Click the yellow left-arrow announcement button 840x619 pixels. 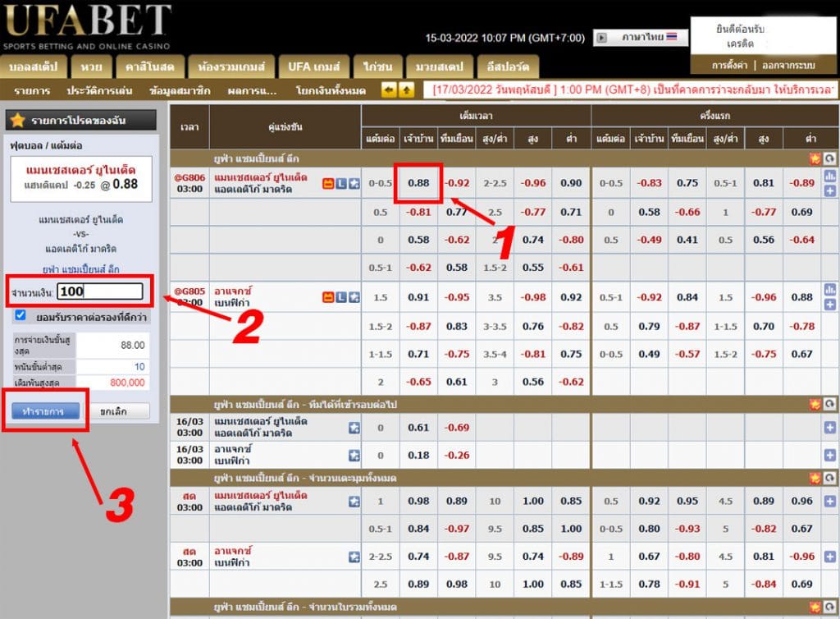click(x=388, y=90)
